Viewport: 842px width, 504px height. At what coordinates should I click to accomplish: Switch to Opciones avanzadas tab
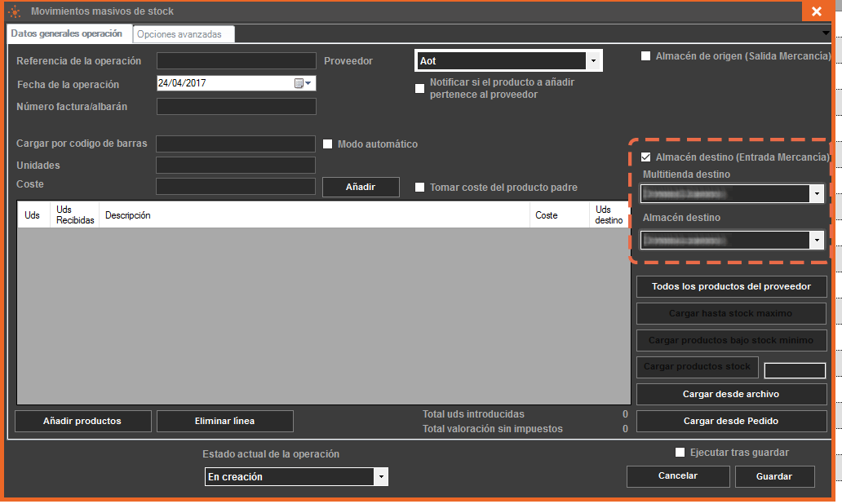pos(183,34)
